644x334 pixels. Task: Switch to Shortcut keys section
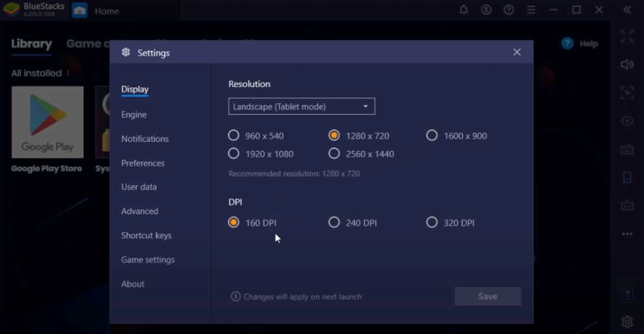point(146,236)
